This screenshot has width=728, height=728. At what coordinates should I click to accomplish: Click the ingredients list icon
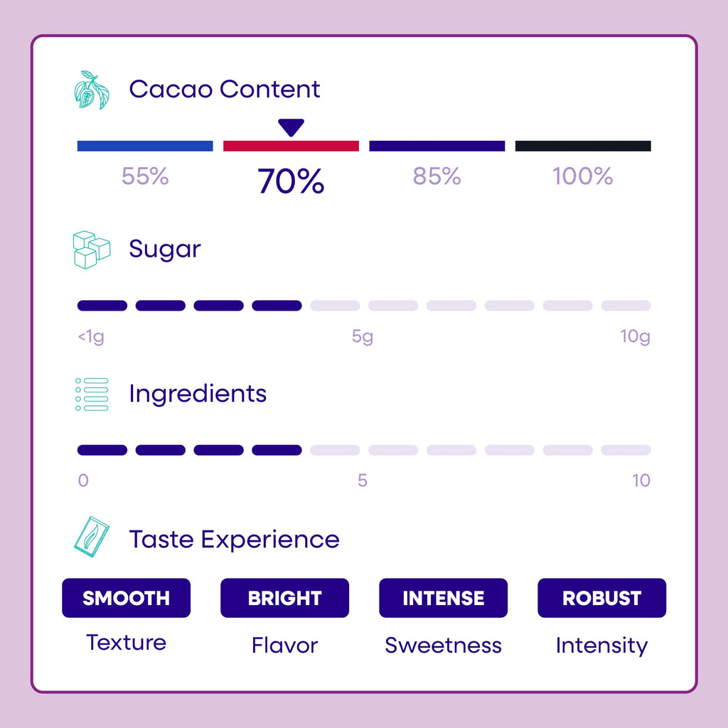click(x=92, y=394)
